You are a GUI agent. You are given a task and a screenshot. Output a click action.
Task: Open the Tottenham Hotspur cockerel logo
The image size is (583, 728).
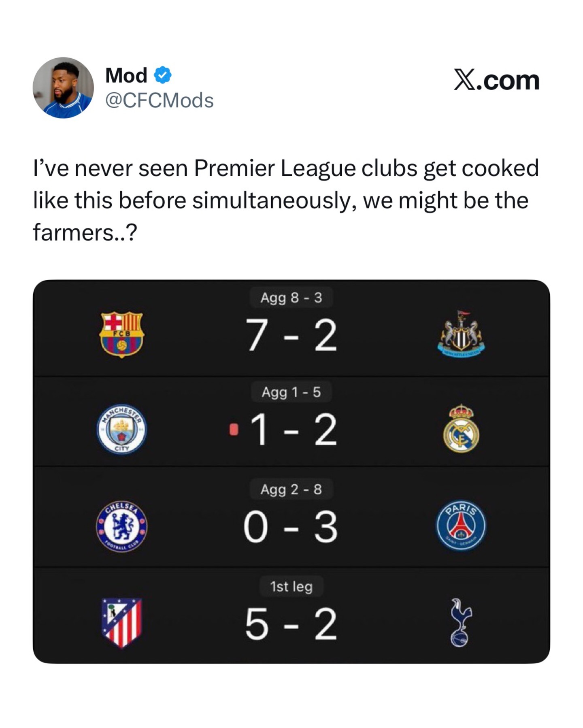461,623
